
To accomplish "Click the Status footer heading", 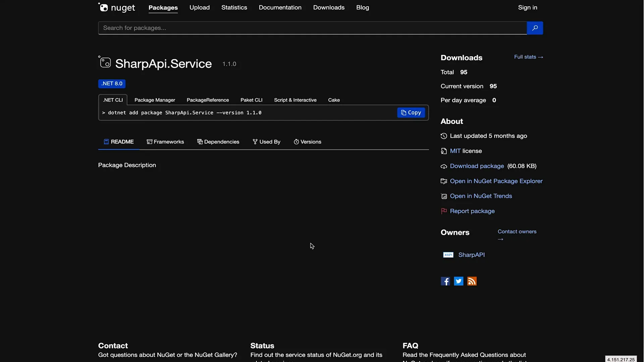I will [x=262, y=346].
